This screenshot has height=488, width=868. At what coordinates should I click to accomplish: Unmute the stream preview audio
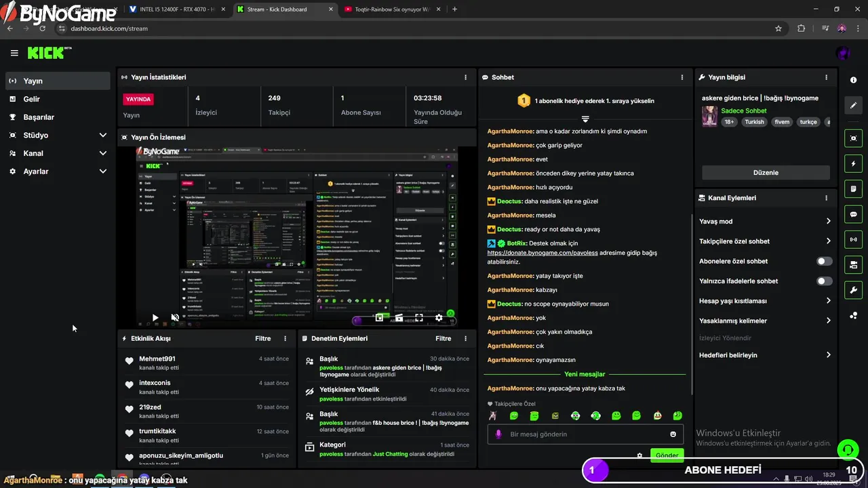click(x=175, y=317)
